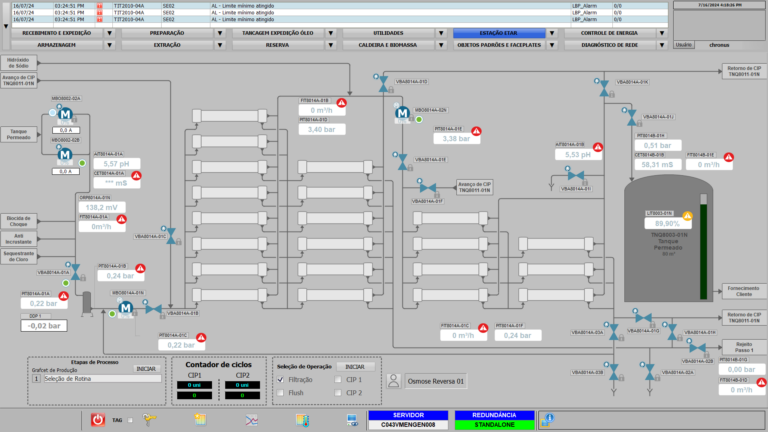Open the Preparação menu
This screenshot has height=432, width=768.
pyautogui.click(x=167, y=33)
